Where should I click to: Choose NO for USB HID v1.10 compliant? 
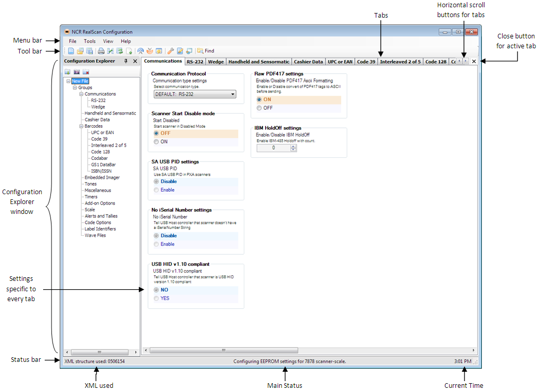click(x=156, y=290)
